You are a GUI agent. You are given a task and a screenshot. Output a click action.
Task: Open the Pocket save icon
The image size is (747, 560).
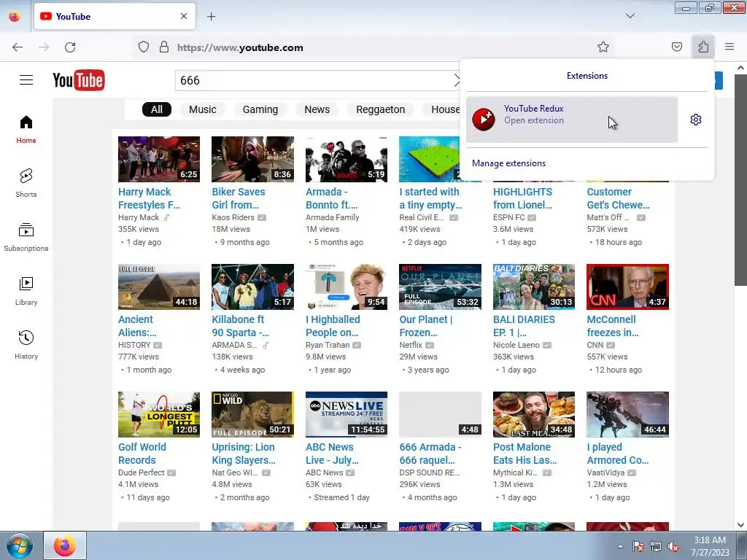click(x=676, y=47)
